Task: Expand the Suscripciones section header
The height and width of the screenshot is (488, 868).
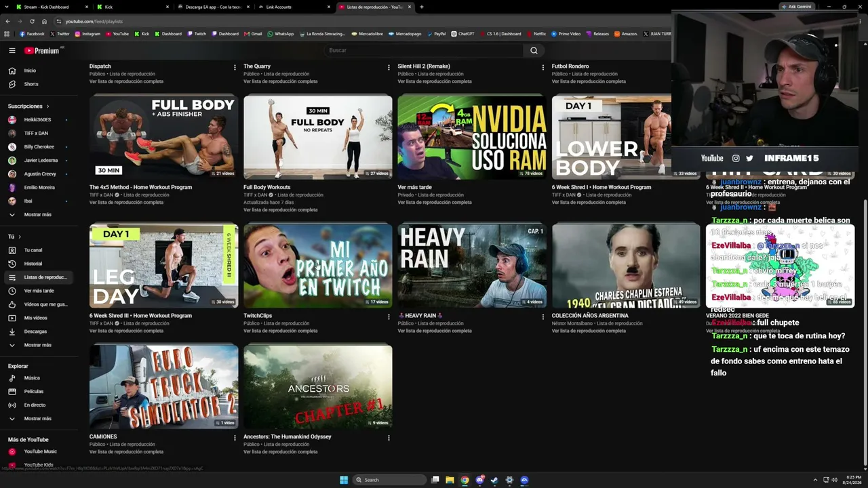Action: click(x=28, y=106)
